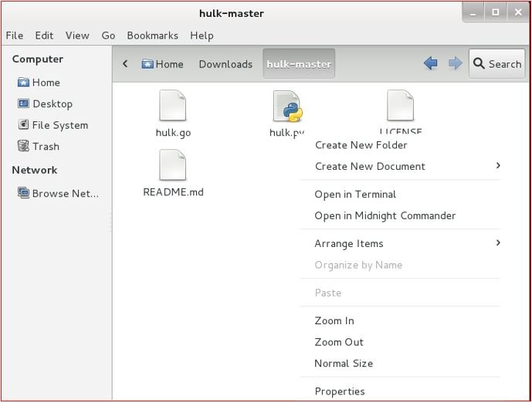The image size is (532, 403).
Task: Open the File menu
Action: click(x=15, y=36)
